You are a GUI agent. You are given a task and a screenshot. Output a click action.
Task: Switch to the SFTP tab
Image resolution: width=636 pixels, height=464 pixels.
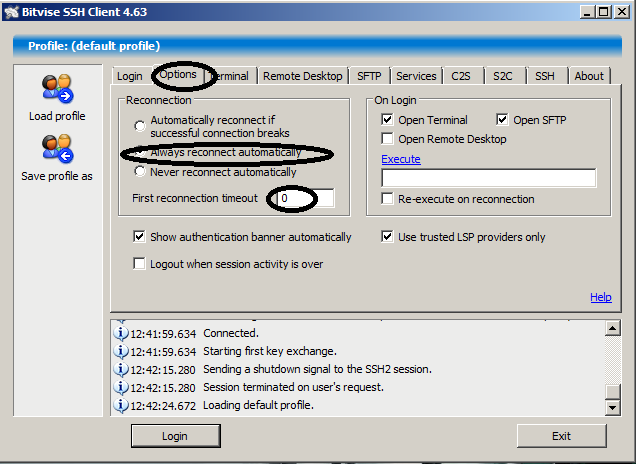[369, 76]
